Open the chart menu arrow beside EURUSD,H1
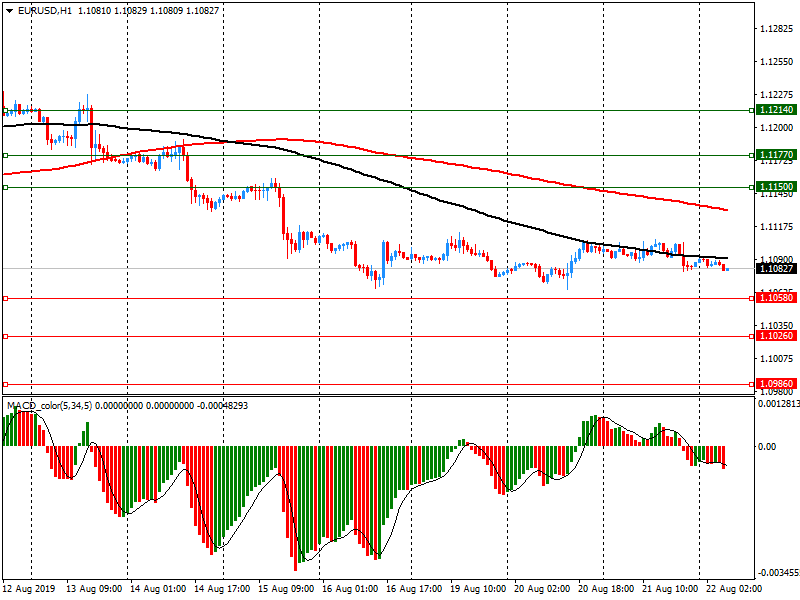This screenshot has height=600, width=800. coord(10,11)
